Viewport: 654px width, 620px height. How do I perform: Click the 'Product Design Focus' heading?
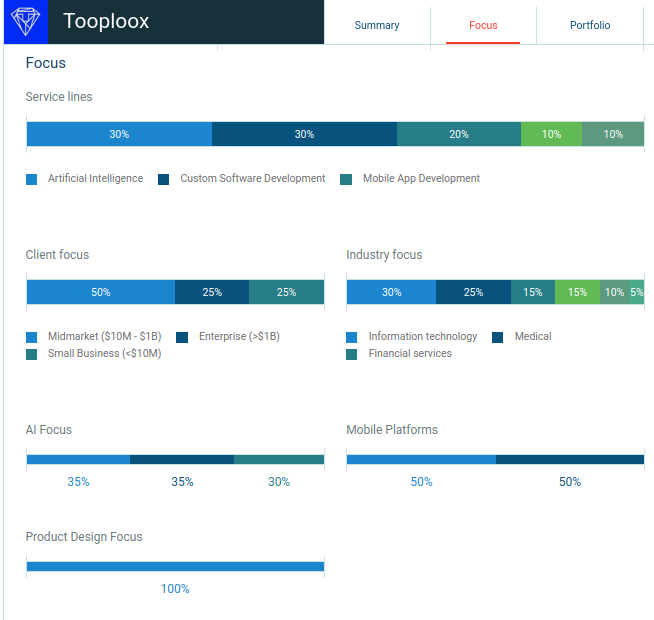click(x=84, y=537)
